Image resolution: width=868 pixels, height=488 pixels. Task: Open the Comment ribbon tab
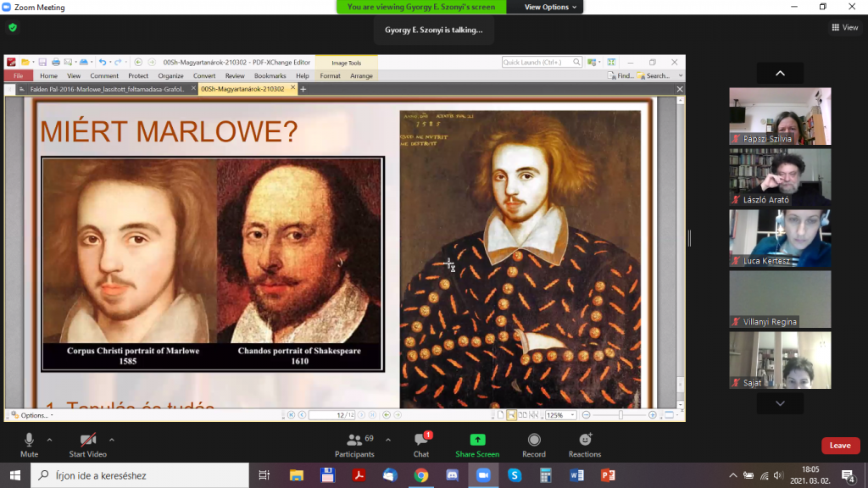click(x=104, y=75)
